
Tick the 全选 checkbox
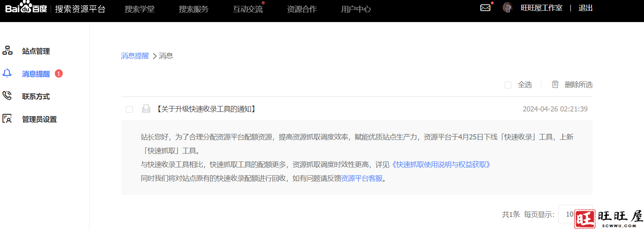(508, 85)
